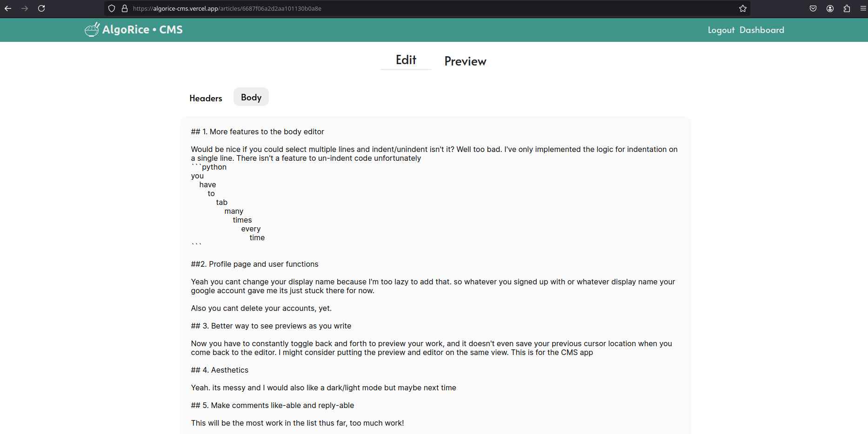The height and width of the screenshot is (434, 868).
Task: Open Firefox account icon
Action: point(830,8)
